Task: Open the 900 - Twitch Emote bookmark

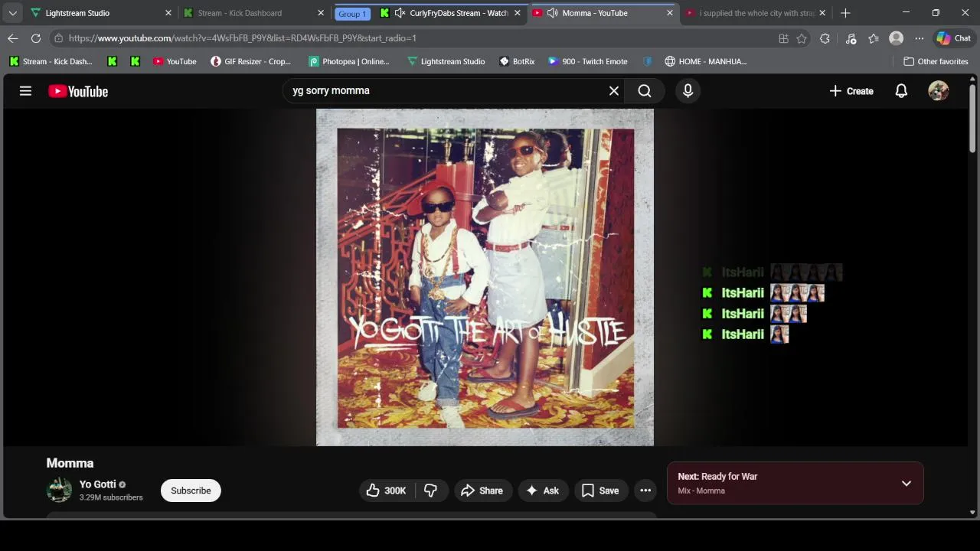Action: (x=588, y=61)
